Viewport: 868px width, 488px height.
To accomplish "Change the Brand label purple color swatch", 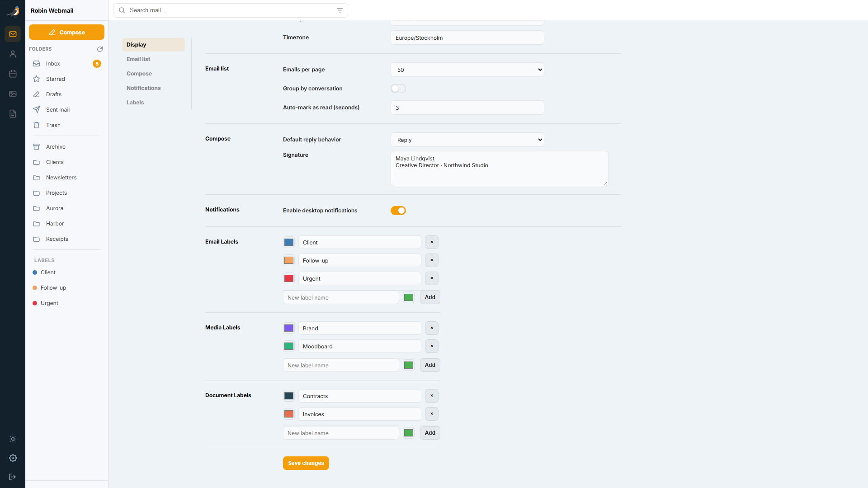I will 289,328.
